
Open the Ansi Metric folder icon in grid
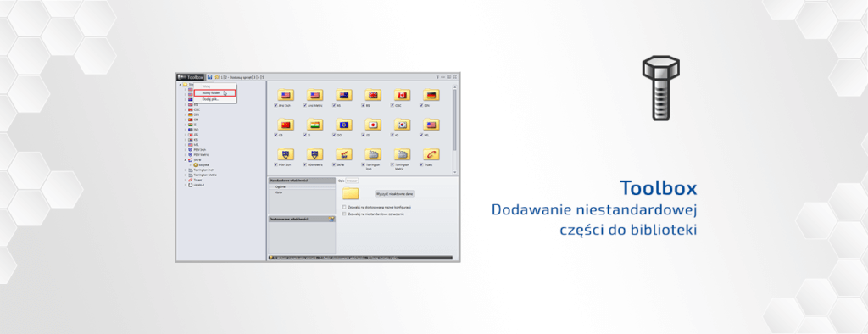coord(315,95)
